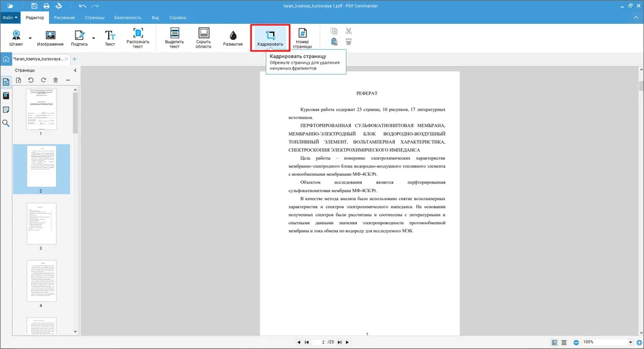
Task: Redo action with forward arrow
Action: (x=95, y=6)
